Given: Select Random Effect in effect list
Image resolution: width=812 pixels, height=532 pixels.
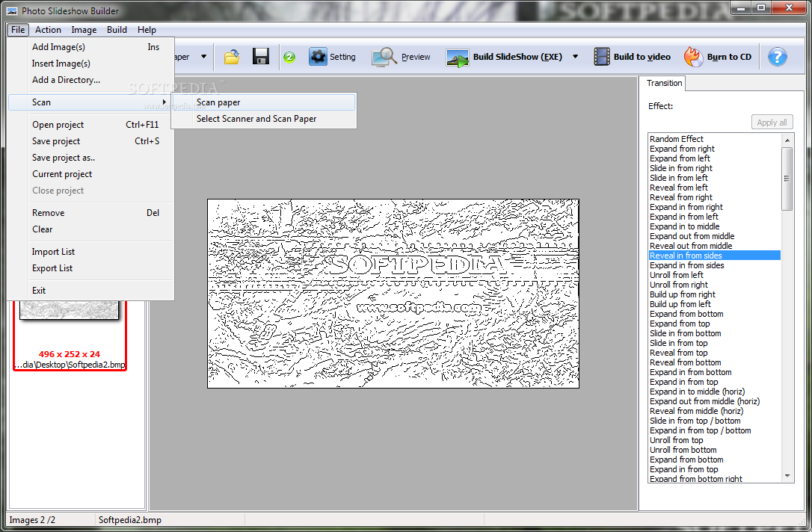Looking at the screenshot, I should (x=715, y=139).
